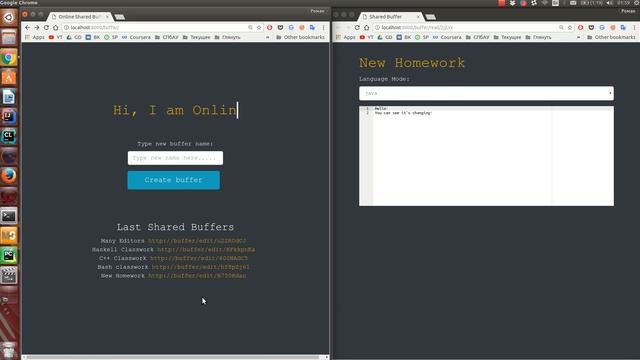Click Forward arrow in left Chrome window
The height and width of the screenshot is (360, 640).
click(37, 27)
